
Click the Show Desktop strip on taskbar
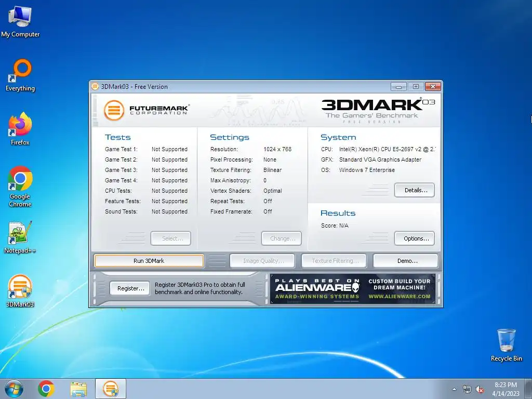pyautogui.click(x=529, y=389)
